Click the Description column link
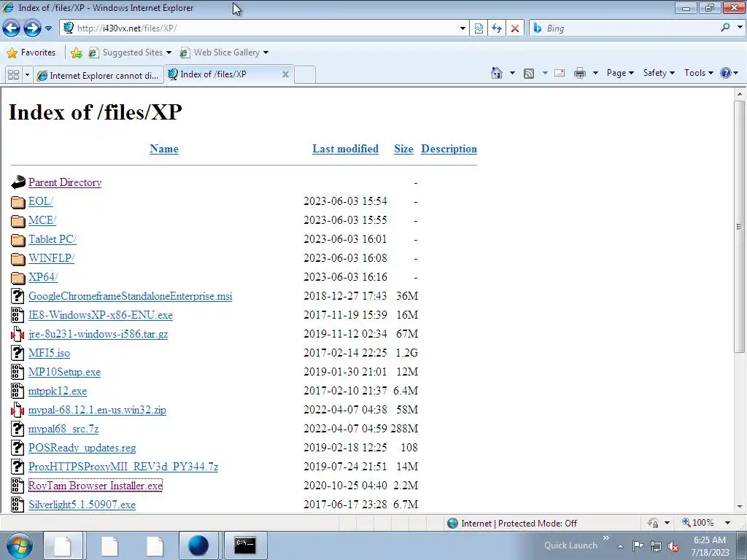747x560 pixels. (449, 149)
